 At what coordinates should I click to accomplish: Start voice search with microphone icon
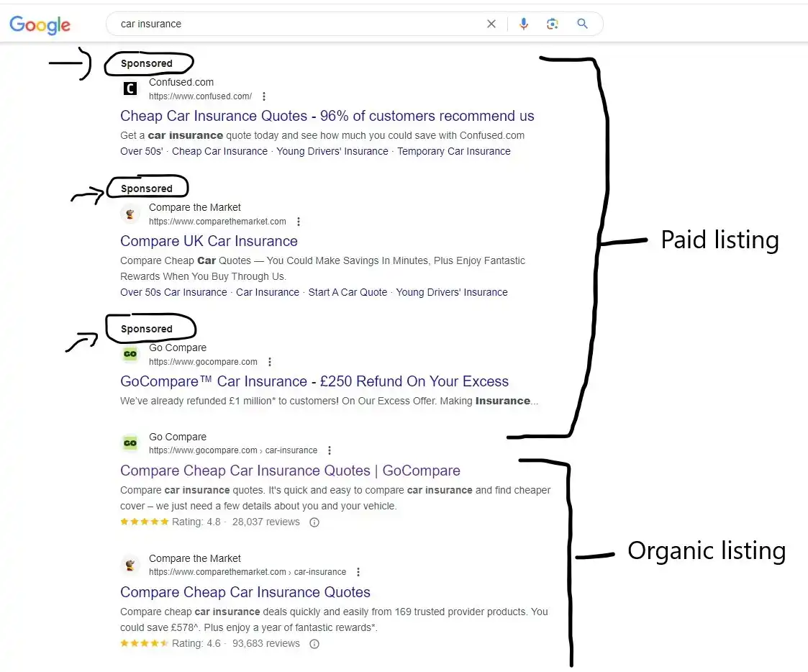[x=524, y=24]
